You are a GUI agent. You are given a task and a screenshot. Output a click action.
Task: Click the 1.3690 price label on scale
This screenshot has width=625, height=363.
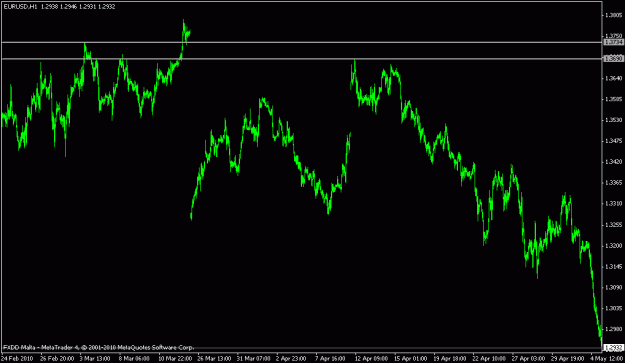tap(613, 59)
